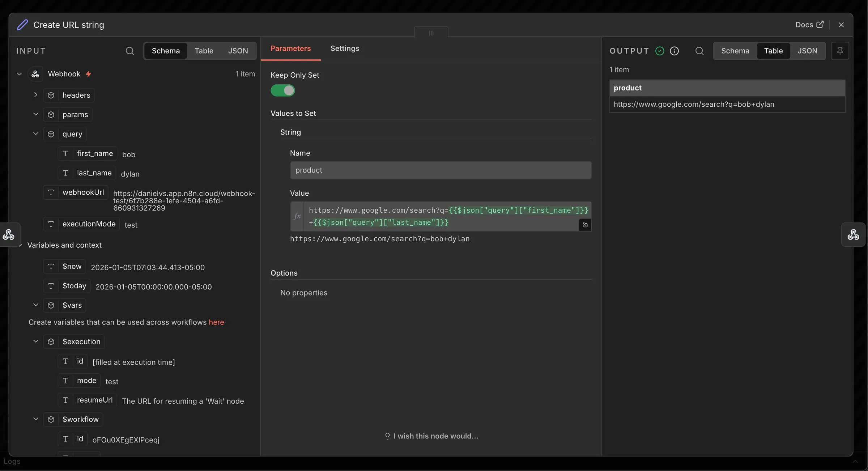Image resolution: width=868 pixels, height=471 pixels.
Task: Select the input Schema view tab
Action: click(x=166, y=51)
